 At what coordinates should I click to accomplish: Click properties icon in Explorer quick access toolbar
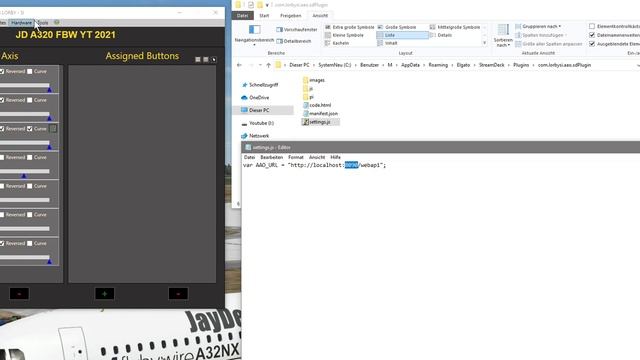pos(251,5)
